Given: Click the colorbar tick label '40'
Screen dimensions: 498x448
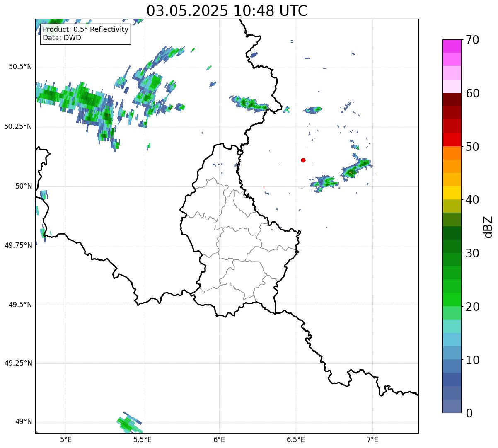Looking at the screenshot, I should [473, 200].
